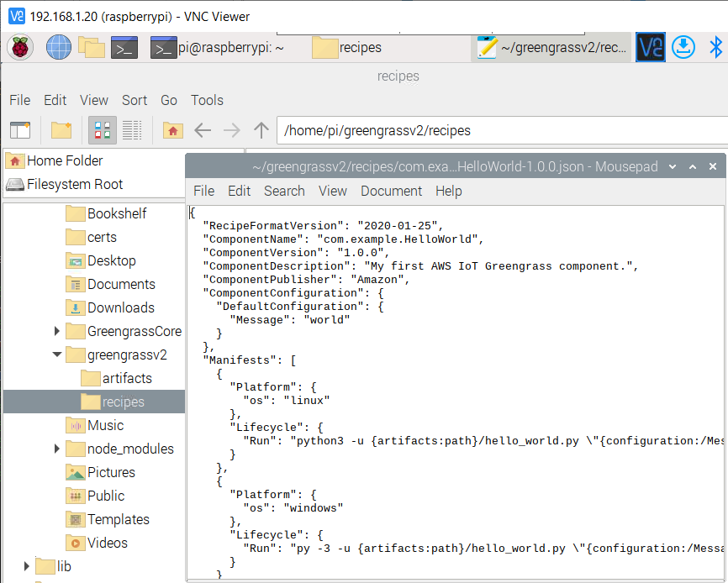
Task: Launch the terminal from taskbar launcher
Action: tap(124, 47)
